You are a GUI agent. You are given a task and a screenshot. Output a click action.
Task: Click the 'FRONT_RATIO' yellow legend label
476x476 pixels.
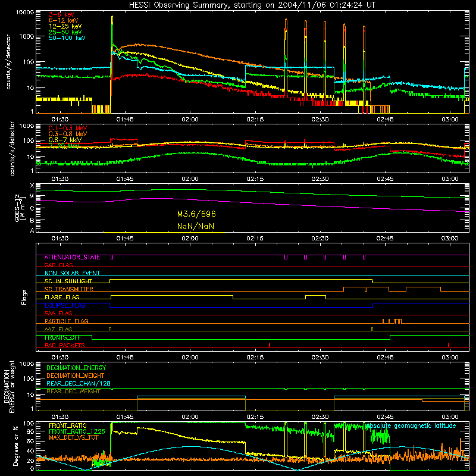[68, 425]
